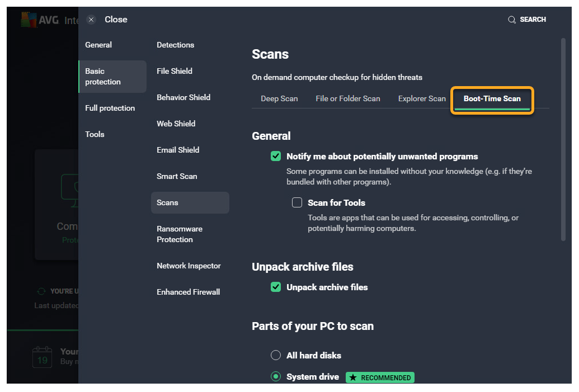Open the Enhanced Firewall section

point(188,292)
